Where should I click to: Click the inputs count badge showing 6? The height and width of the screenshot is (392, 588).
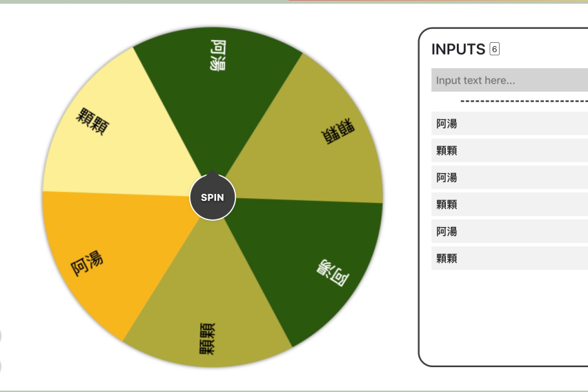click(x=493, y=49)
